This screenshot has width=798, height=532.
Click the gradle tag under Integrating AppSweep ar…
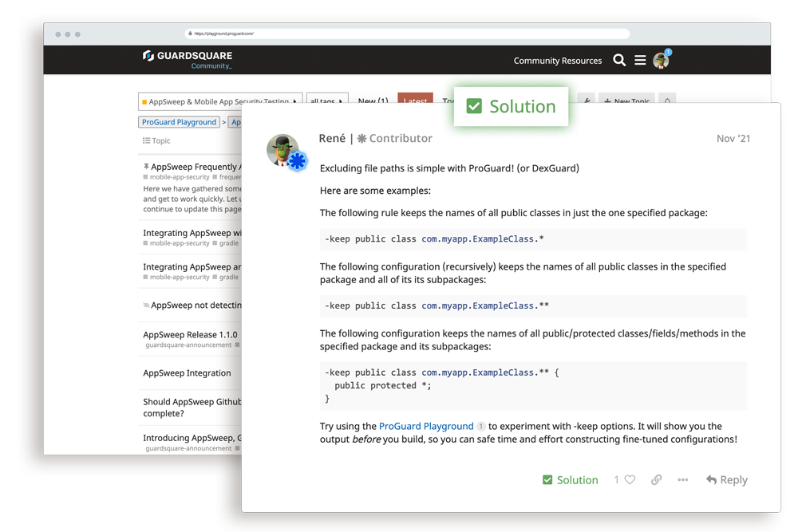pos(226,278)
